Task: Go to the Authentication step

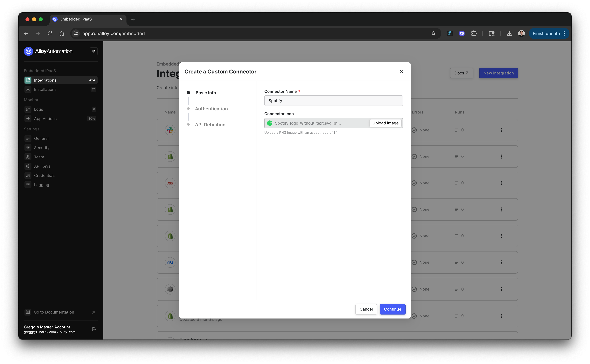Action: point(211,109)
